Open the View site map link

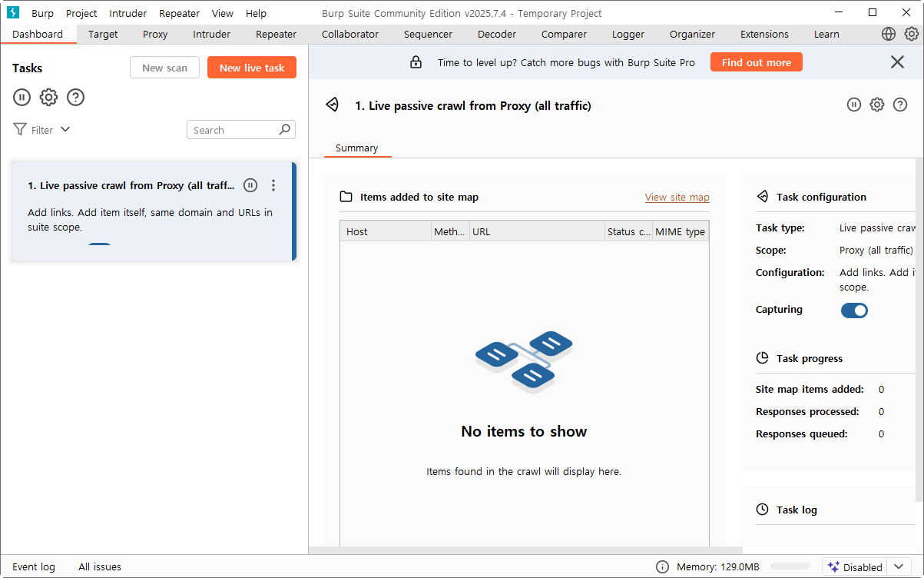click(677, 198)
